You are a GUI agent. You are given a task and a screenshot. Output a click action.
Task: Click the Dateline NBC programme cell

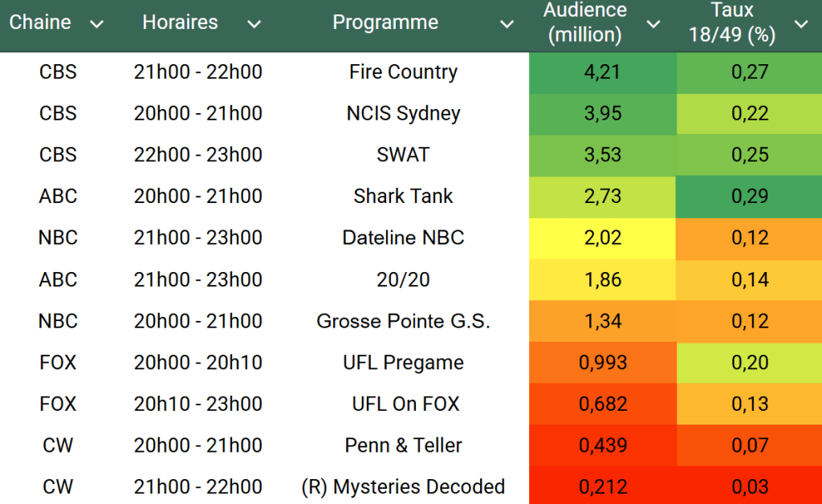point(403,238)
